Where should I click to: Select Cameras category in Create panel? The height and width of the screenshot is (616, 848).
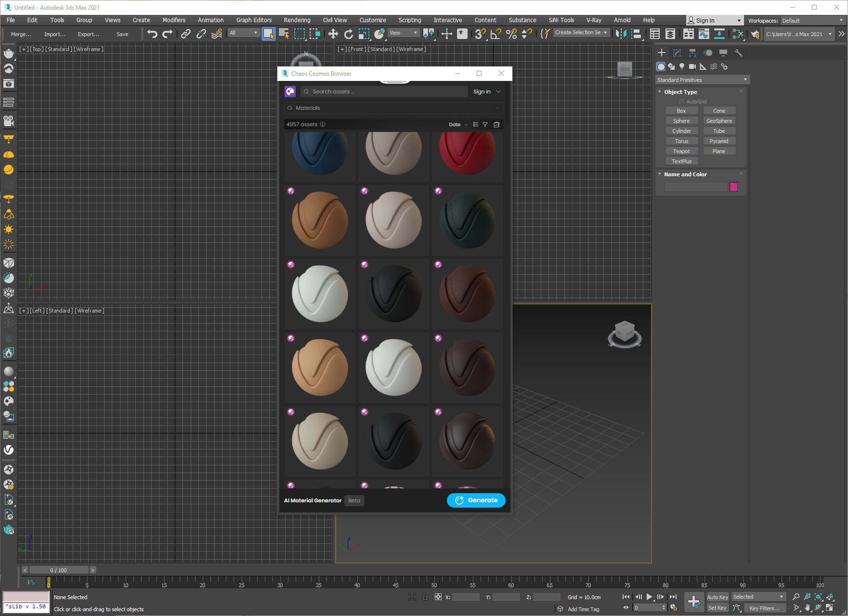692,66
